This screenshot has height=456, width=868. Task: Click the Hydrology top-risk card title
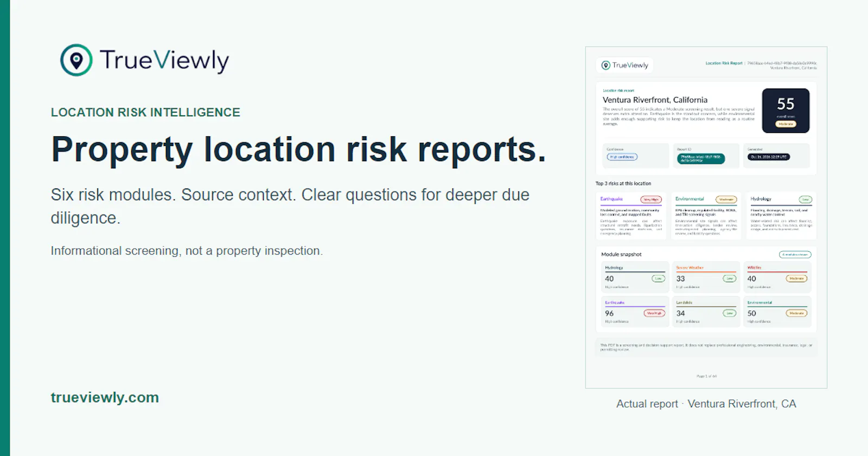[761, 199]
